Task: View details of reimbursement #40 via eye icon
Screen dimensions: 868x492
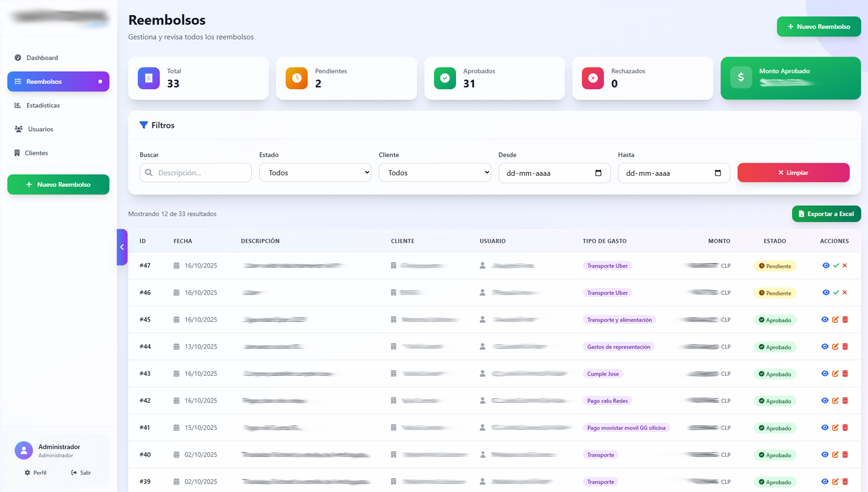Action: (x=825, y=455)
